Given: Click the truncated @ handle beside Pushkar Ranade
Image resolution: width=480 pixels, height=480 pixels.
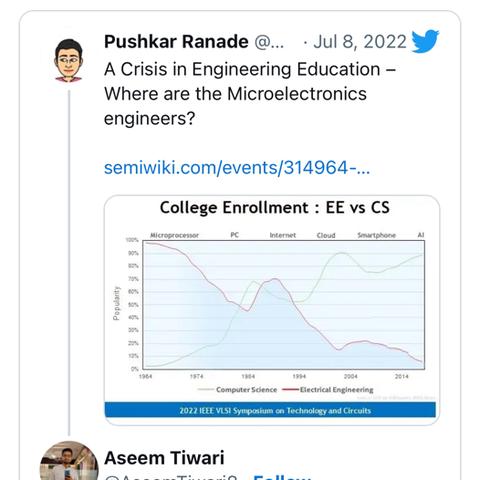Looking at the screenshot, I should click(269, 42).
